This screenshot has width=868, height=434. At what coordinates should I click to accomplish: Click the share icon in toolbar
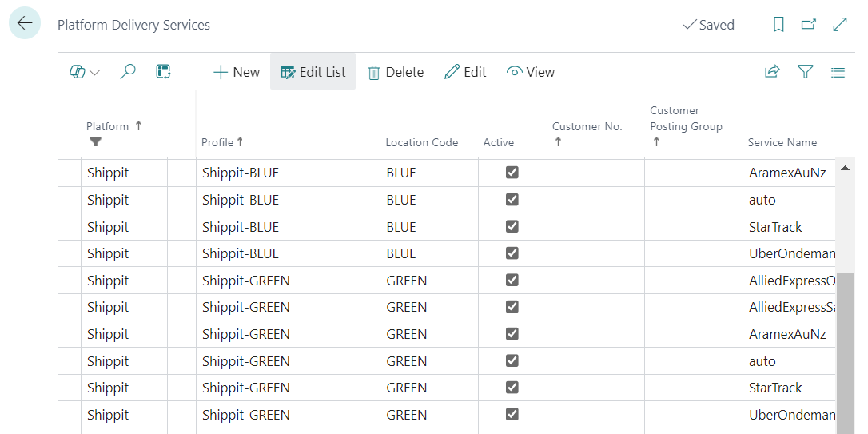click(771, 72)
